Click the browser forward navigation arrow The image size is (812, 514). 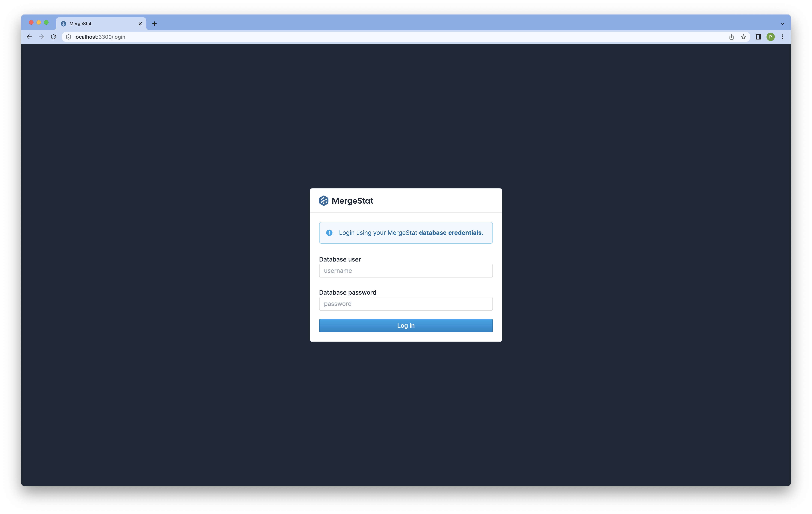pyautogui.click(x=41, y=37)
